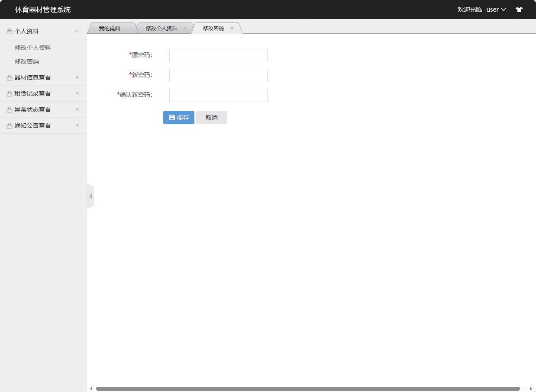Click the 保存 button
536x392 pixels.
pyautogui.click(x=178, y=117)
